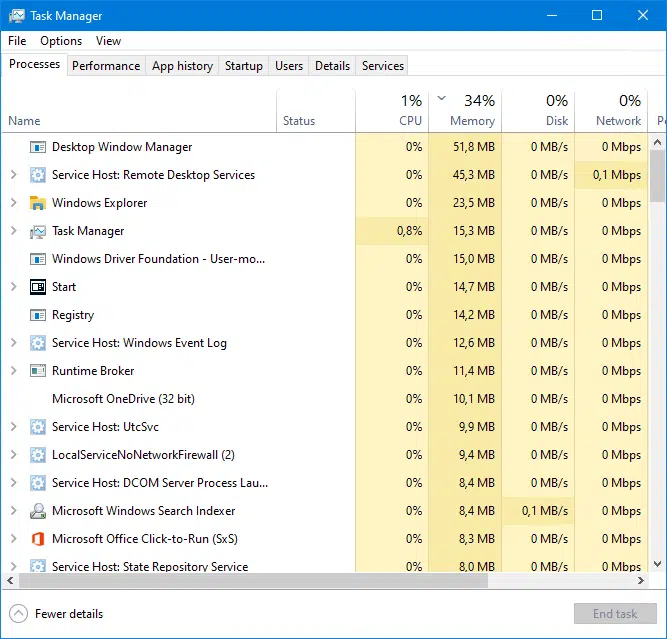Switch to the Services tab
The height and width of the screenshot is (639, 667).
[x=382, y=66]
